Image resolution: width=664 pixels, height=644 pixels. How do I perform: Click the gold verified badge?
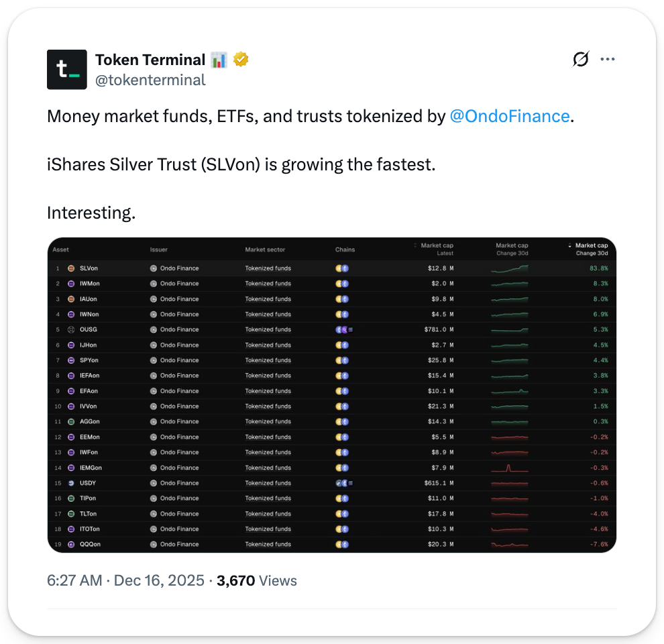241,60
